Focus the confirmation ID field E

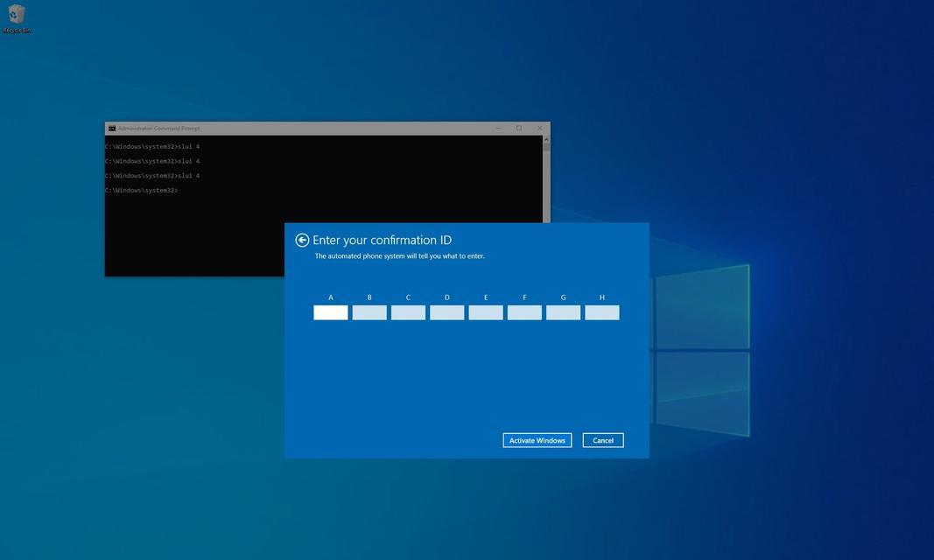click(x=486, y=312)
